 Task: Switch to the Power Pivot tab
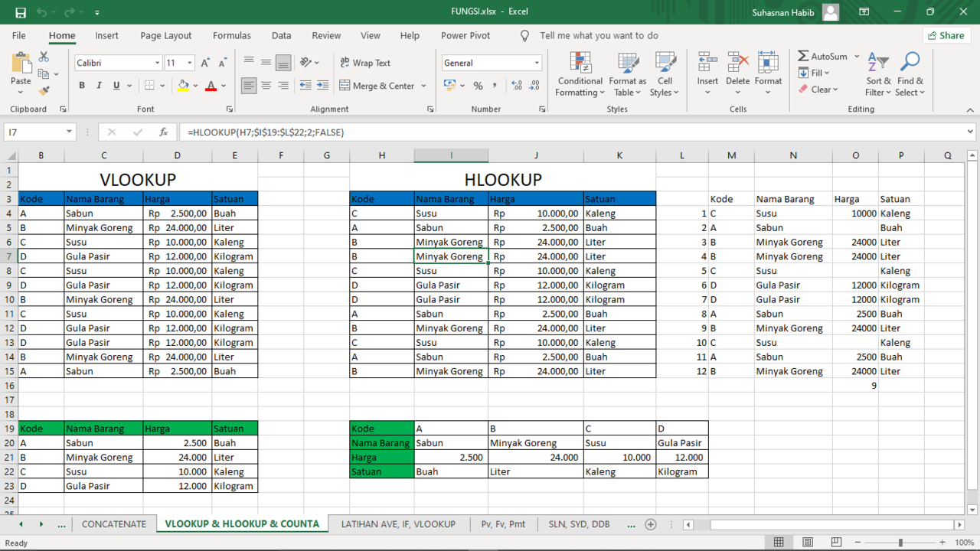click(x=465, y=35)
